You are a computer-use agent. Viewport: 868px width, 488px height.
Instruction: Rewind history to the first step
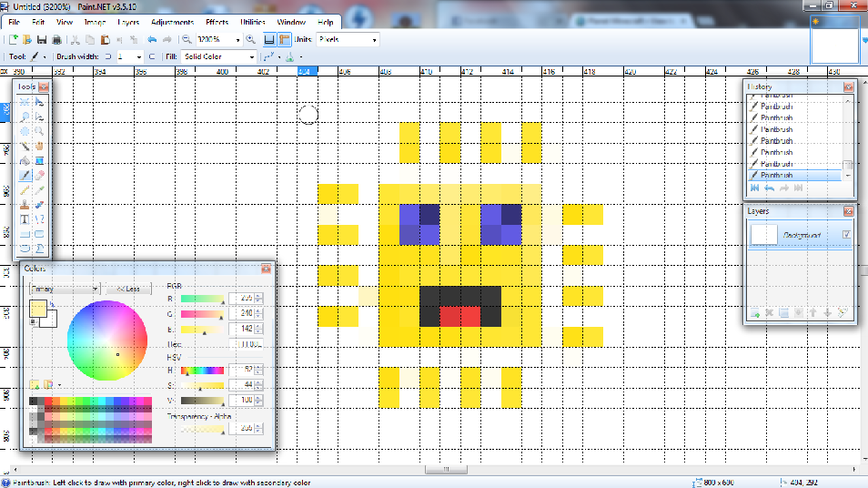pos(754,188)
